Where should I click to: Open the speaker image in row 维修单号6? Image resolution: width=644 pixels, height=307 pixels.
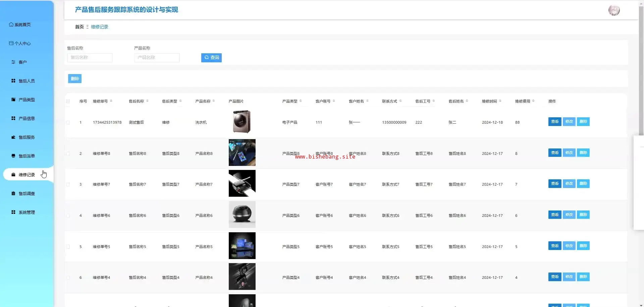coord(242,214)
